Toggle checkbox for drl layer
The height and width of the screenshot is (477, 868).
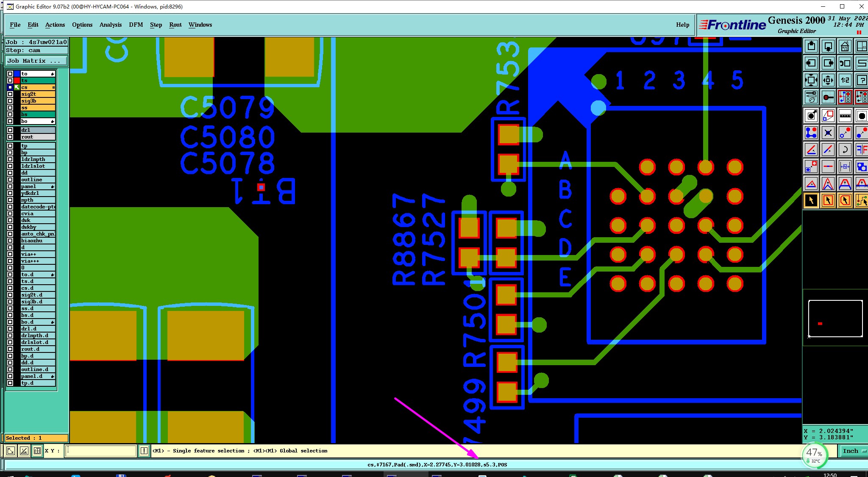tap(10, 130)
